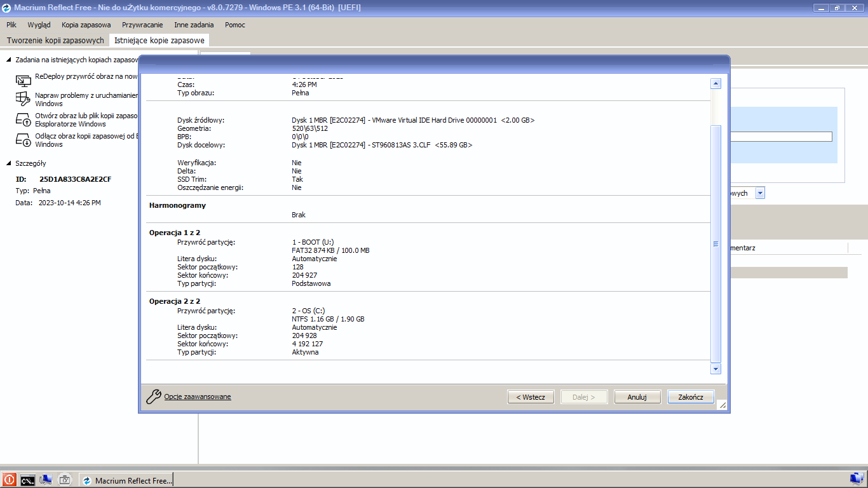Open the dropdown arrow behind the dialog

point(760,193)
